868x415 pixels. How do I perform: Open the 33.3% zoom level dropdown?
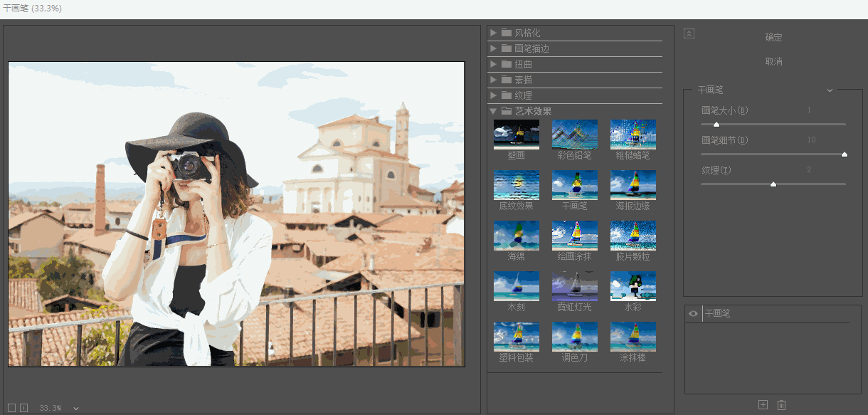pyautogui.click(x=76, y=409)
